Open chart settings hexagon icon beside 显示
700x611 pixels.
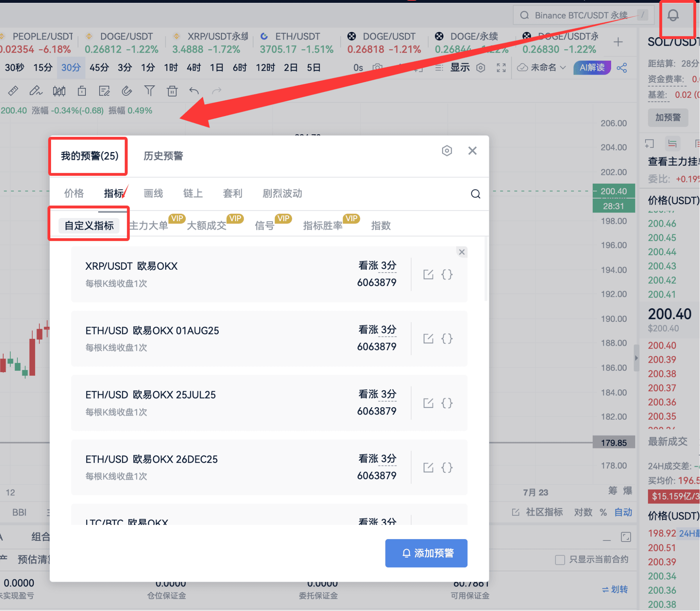pyautogui.click(x=481, y=68)
